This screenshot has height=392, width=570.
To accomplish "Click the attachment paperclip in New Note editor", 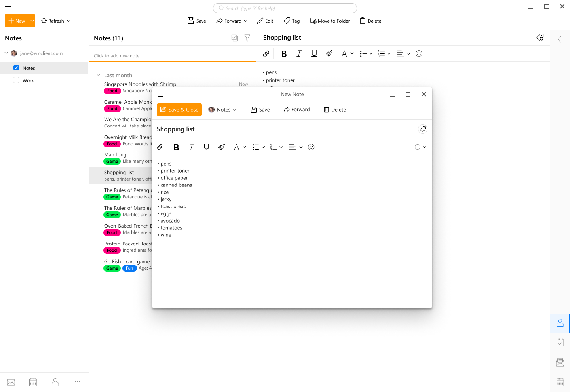I will 160,147.
